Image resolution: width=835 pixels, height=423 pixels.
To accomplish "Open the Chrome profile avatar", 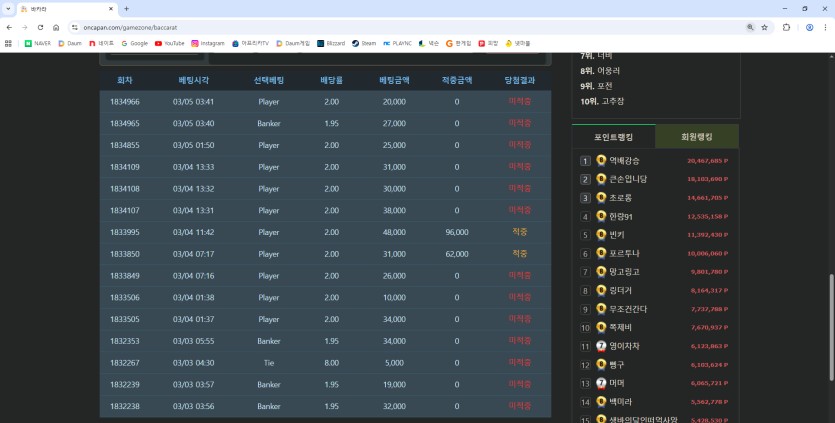I will click(809, 27).
